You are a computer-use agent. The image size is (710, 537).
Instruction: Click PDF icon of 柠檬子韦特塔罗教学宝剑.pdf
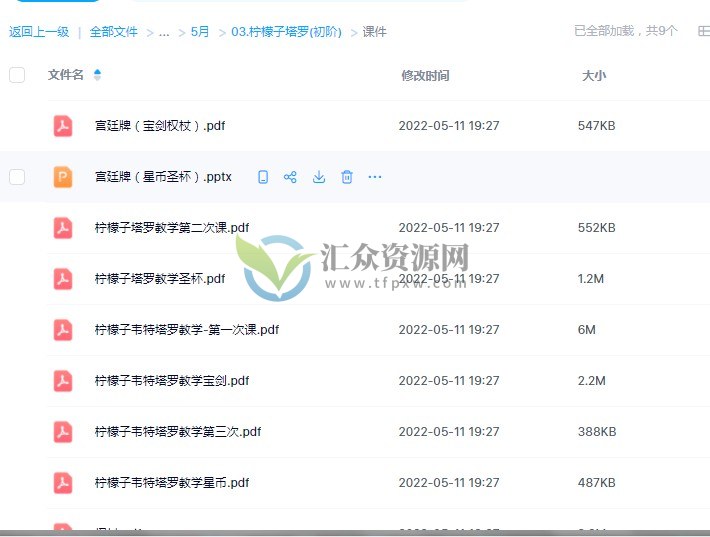click(63, 380)
